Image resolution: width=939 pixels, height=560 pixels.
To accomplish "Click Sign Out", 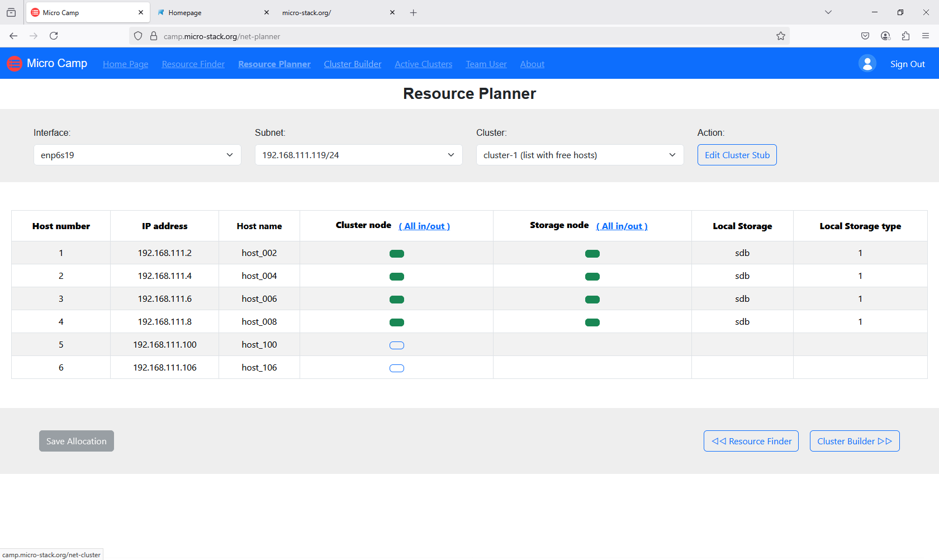I will pyautogui.click(x=908, y=64).
